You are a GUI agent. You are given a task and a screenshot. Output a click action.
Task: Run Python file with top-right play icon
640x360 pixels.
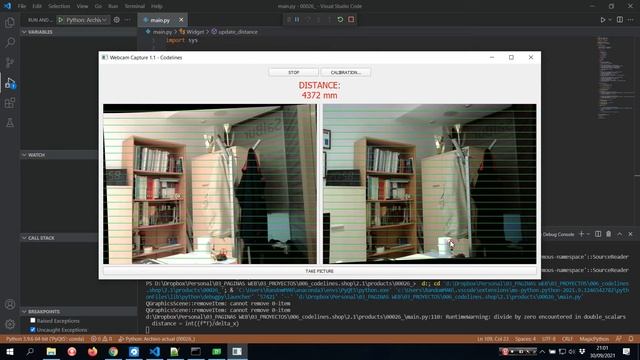[602, 20]
